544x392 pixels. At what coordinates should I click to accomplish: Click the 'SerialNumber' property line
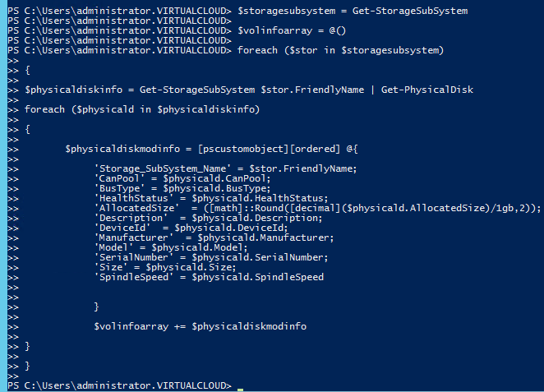208,257
